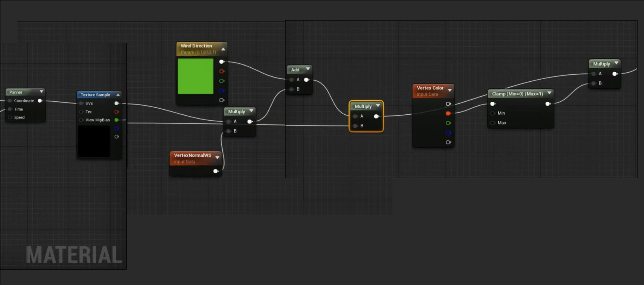644x285 pixels.
Task: Click highlighted Multiply A input pin
Action: click(x=355, y=116)
